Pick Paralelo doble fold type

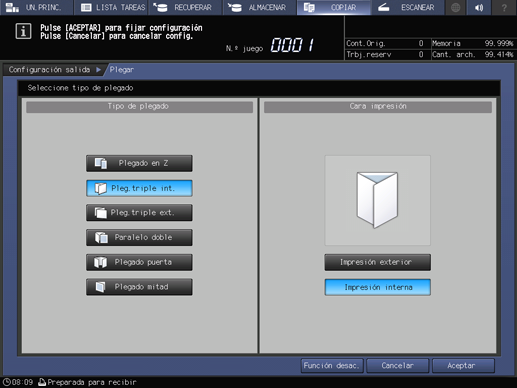click(139, 237)
